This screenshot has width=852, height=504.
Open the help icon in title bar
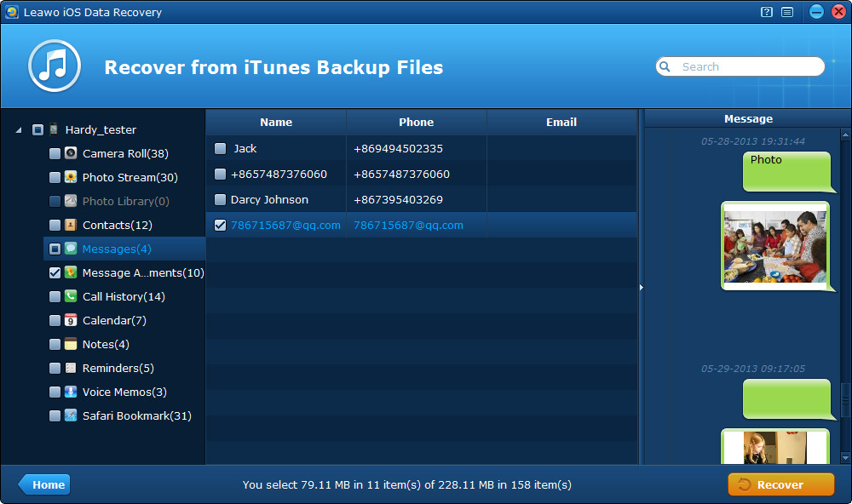point(767,12)
